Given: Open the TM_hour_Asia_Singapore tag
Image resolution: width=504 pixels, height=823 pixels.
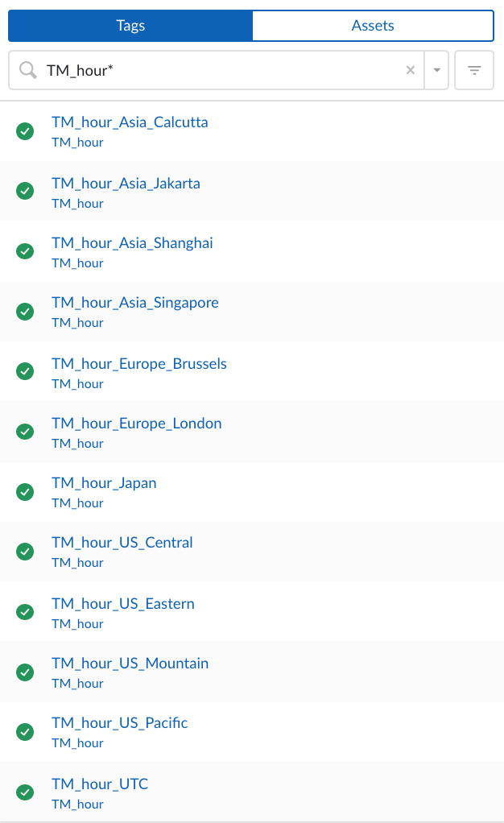Looking at the screenshot, I should coord(135,303).
